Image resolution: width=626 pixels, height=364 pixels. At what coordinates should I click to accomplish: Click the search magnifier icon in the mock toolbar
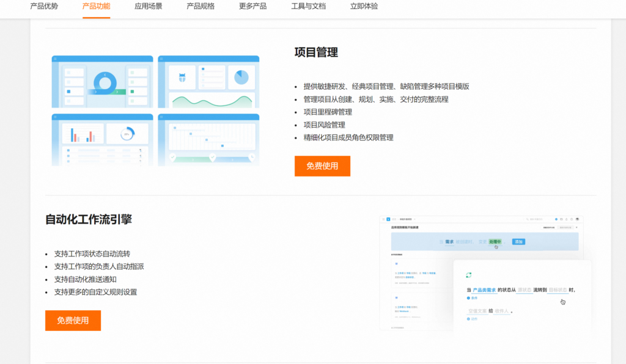click(x=526, y=219)
